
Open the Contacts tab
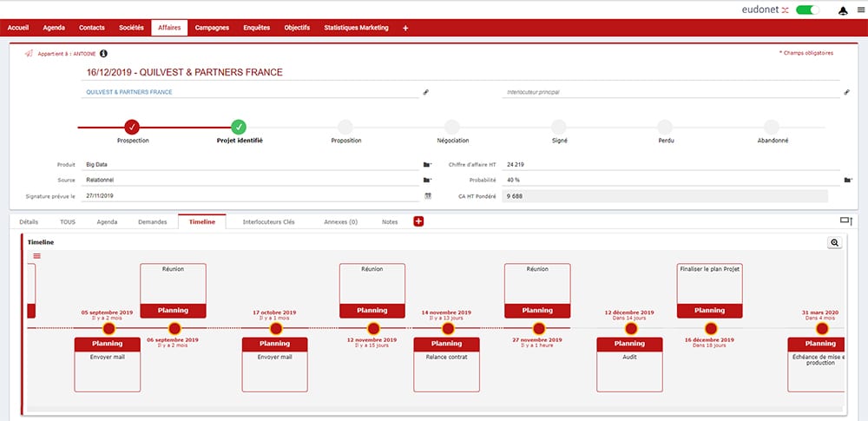click(x=91, y=28)
